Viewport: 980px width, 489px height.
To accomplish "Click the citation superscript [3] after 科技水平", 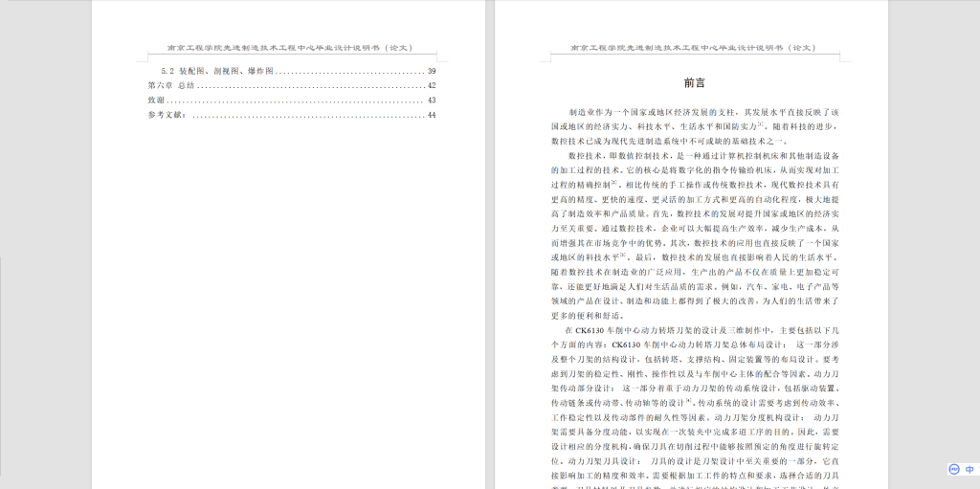I will click(622, 256).
